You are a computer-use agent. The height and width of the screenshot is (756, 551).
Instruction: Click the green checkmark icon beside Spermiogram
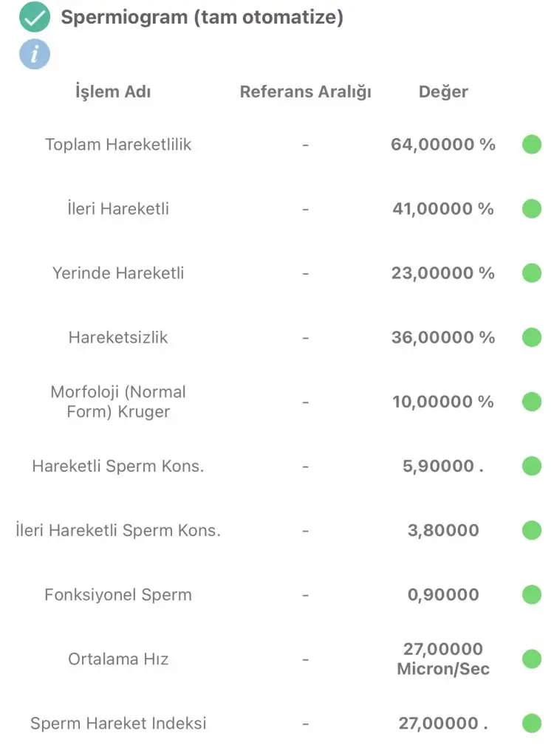[35, 18]
